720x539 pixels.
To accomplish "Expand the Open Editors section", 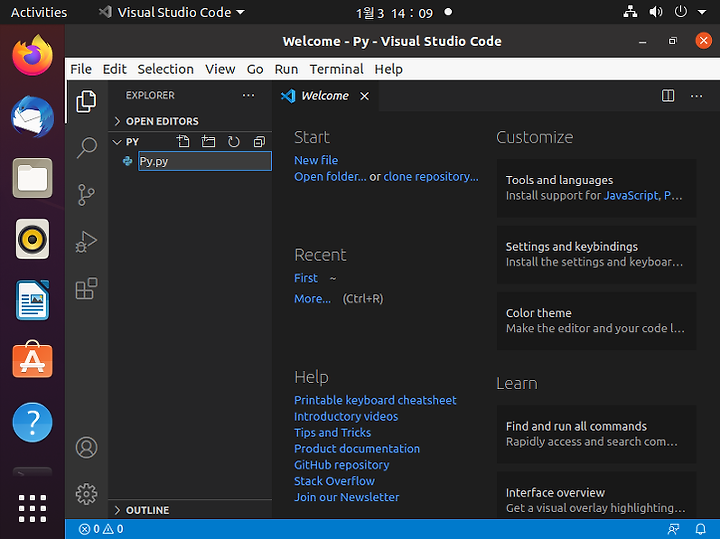I will tap(192, 121).
